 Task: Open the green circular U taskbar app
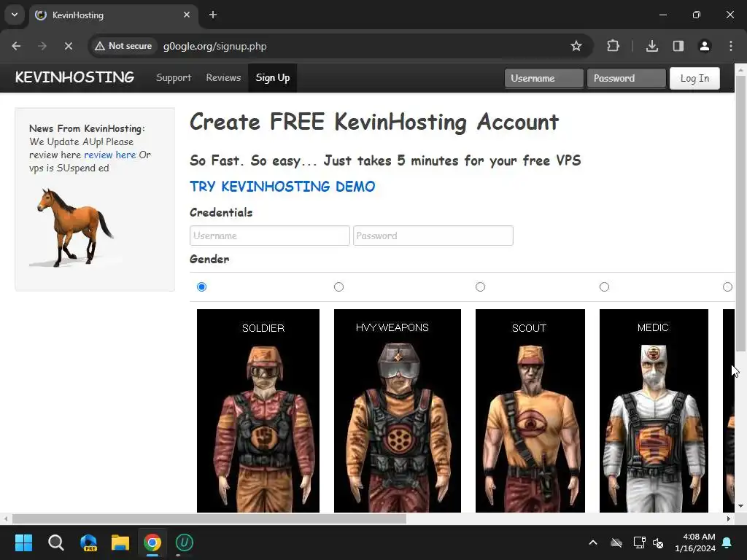pyautogui.click(x=185, y=542)
